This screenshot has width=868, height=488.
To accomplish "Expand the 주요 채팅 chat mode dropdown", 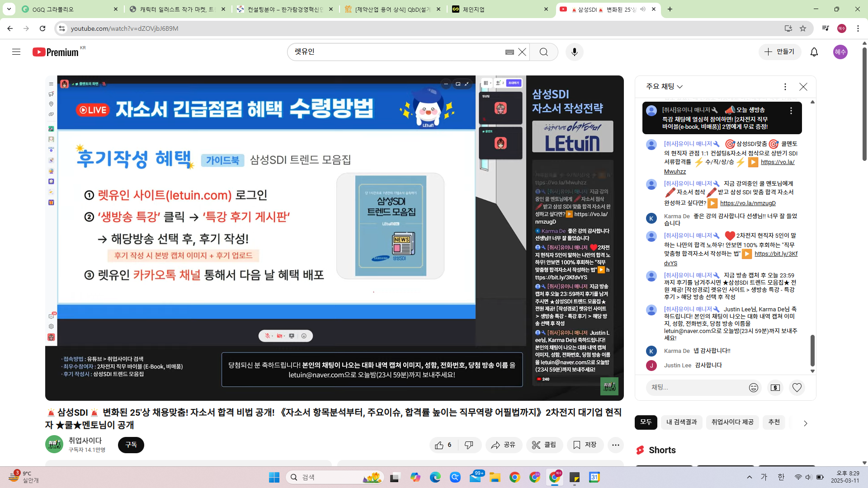I will click(664, 86).
